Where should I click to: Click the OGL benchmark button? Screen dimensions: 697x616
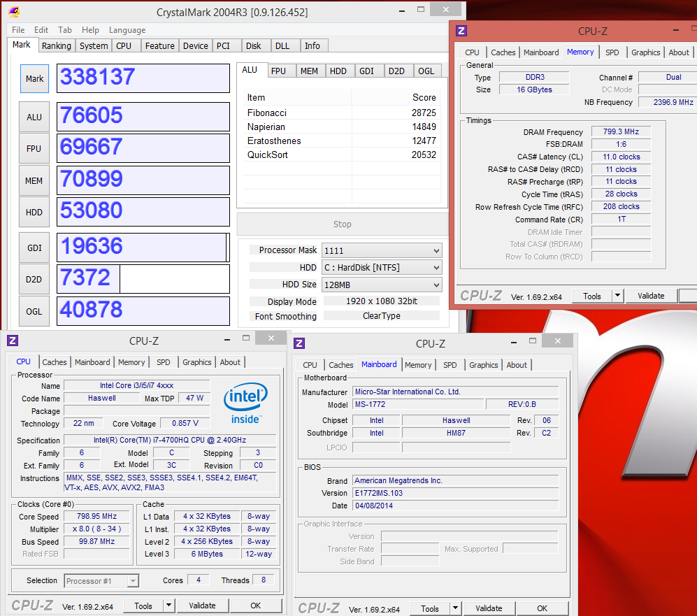coord(34,312)
